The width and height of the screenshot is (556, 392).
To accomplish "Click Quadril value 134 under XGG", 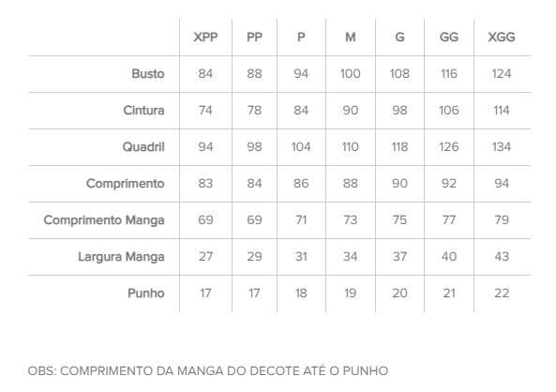I will 502,147.
